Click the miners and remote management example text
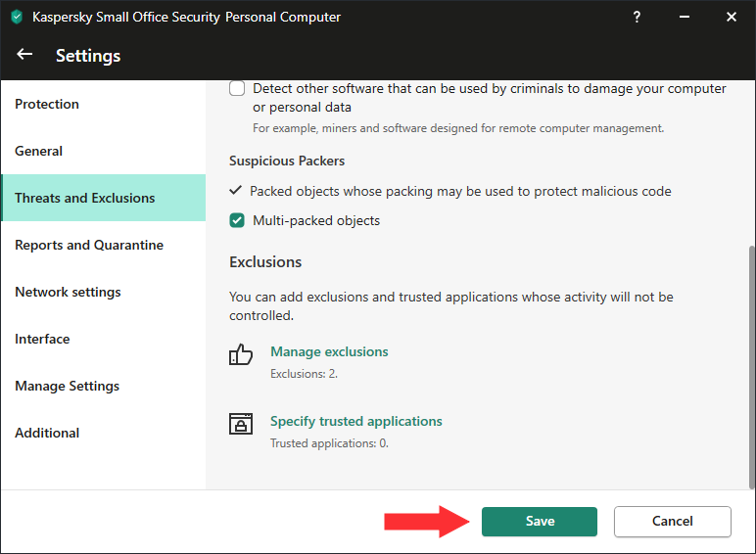Image resolution: width=756 pixels, height=554 pixels. (458, 128)
